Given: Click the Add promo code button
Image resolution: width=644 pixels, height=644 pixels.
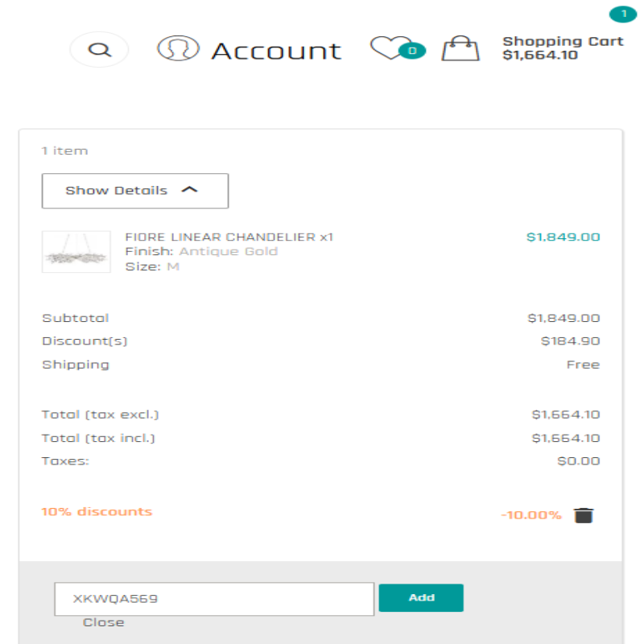Looking at the screenshot, I should [x=421, y=597].
